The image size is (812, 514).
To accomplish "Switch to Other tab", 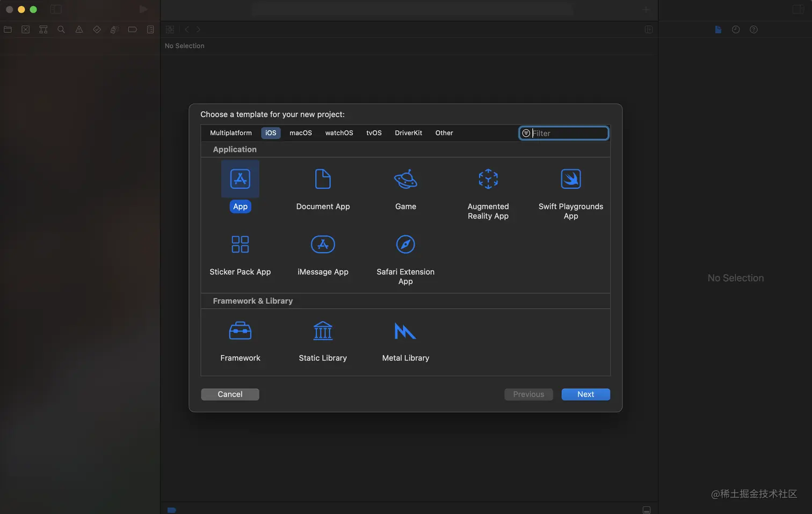I will tap(444, 133).
